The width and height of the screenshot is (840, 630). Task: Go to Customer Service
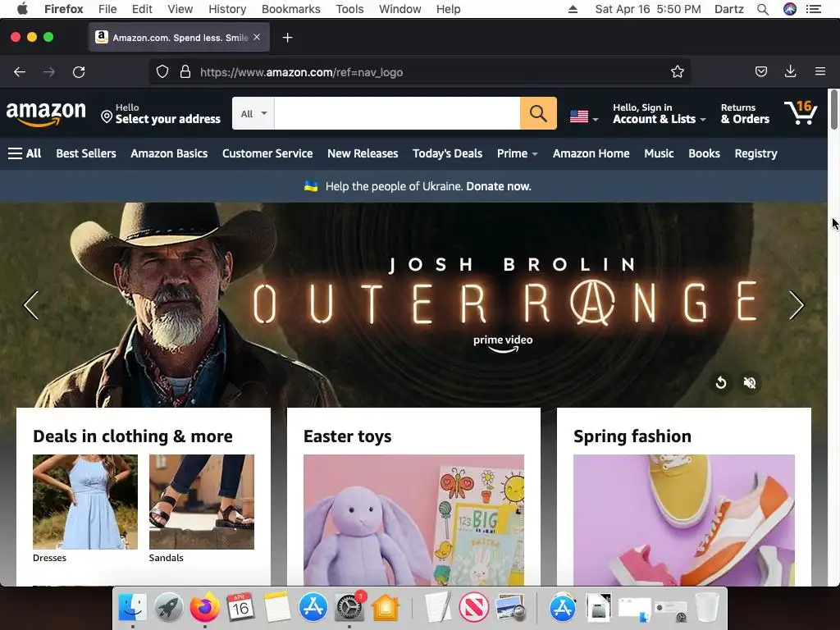pos(267,153)
